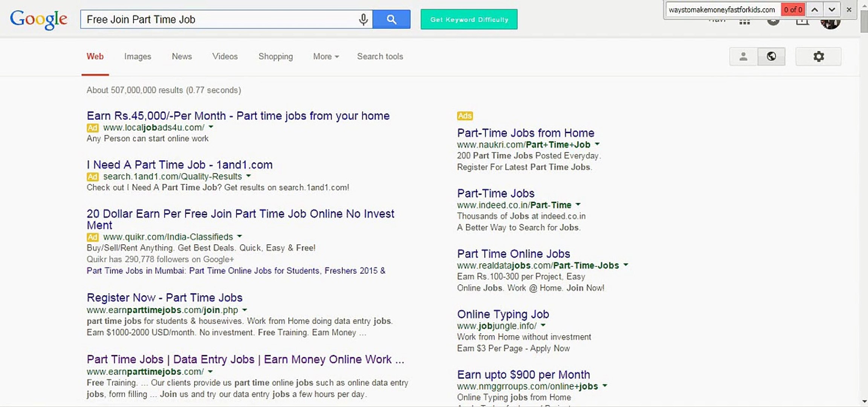Click the voice search microphone icon
The image size is (868, 407).
[x=363, y=19]
